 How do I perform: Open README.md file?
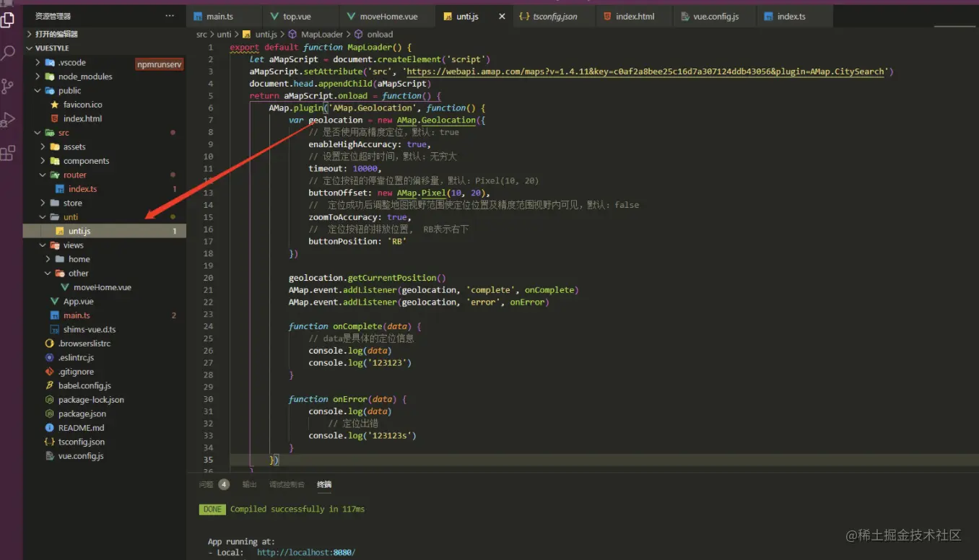pos(81,428)
